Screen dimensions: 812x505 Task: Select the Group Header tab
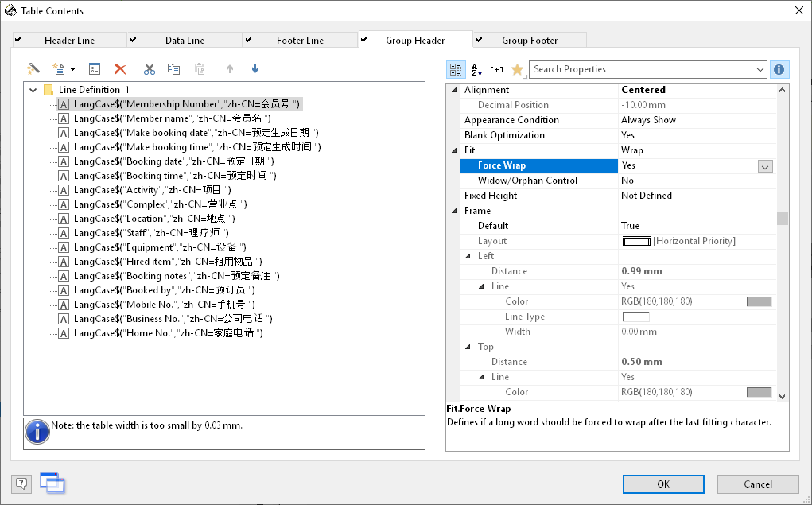tap(415, 40)
